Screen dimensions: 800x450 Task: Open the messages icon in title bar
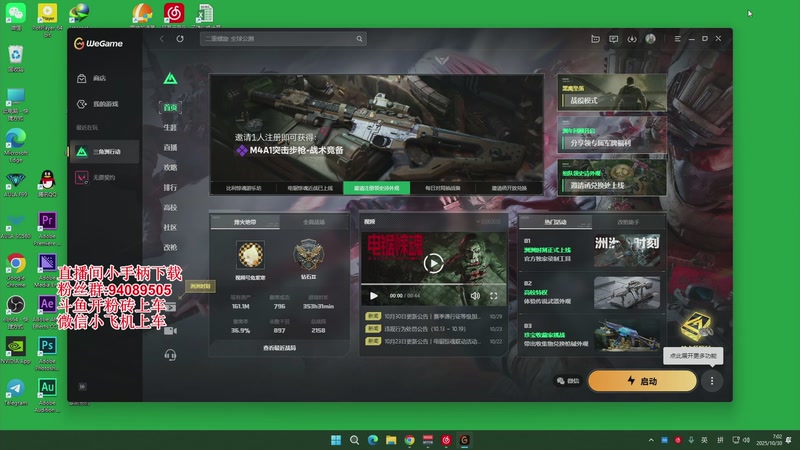613,39
